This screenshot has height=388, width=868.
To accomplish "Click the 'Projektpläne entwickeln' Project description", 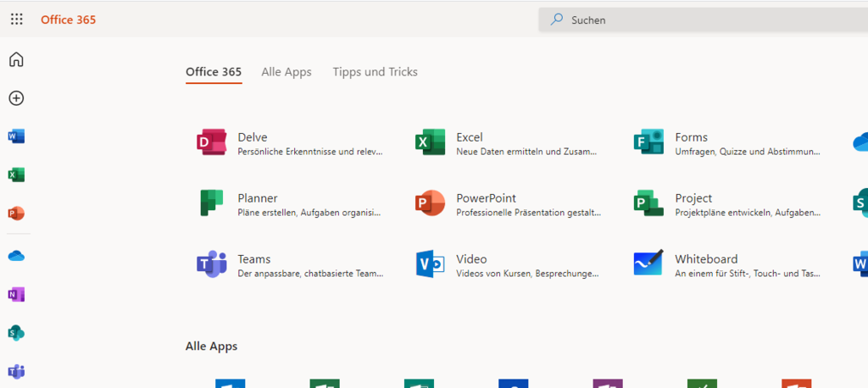I will tap(748, 213).
